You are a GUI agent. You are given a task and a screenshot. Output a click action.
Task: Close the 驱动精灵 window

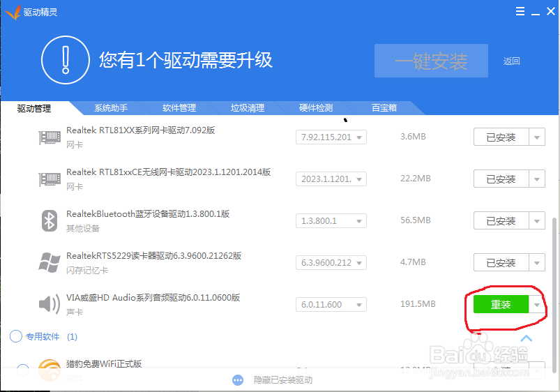coord(551,11)
